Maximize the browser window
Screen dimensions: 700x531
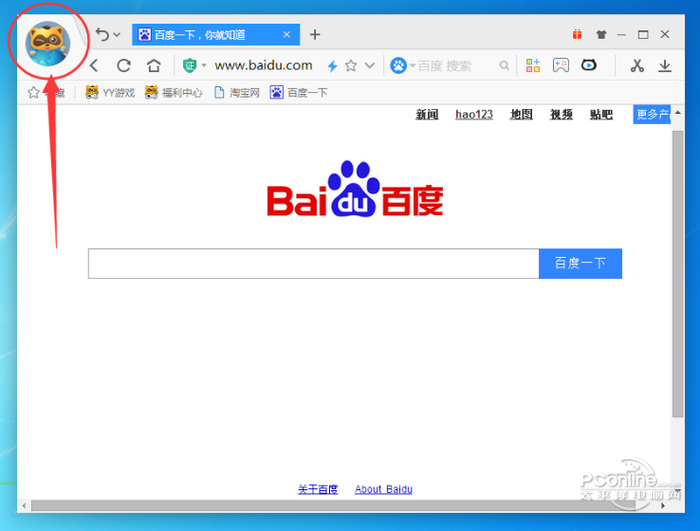coord(643,34)
